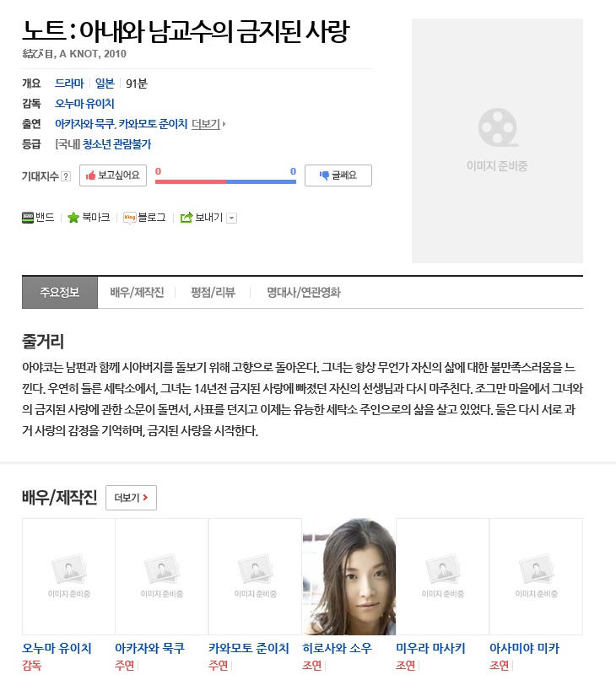Click 아사미야 미카 cast name link
The width and height of the screenshot is (616, 691).
tap(524, 648)
